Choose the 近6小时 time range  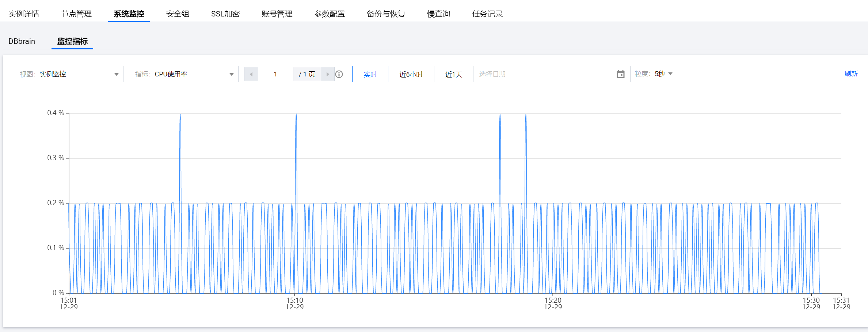[x=411, y=74]
